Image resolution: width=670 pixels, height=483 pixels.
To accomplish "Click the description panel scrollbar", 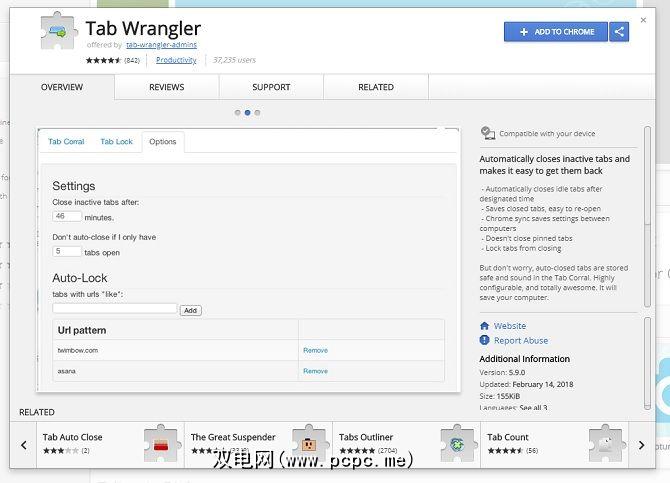I will pyautogui.click(x=647, y=216).
